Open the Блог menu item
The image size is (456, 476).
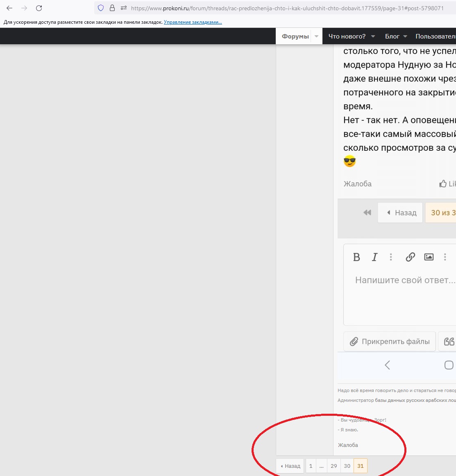392,36
